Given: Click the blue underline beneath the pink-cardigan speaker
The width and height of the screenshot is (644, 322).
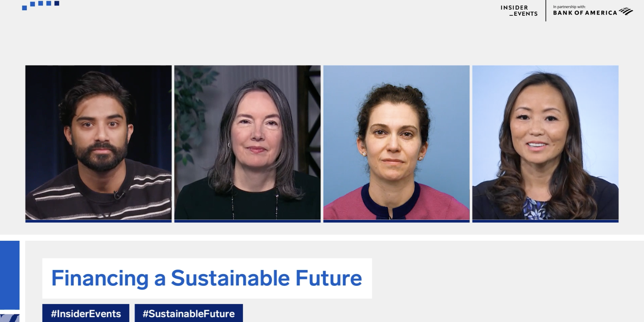Looking at the screenshot, I should [x=396, y=221].
